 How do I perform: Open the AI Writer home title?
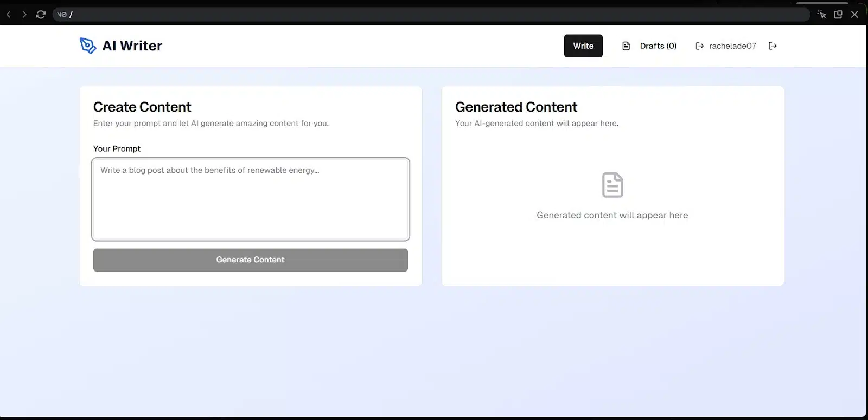[x=132, y=46]
